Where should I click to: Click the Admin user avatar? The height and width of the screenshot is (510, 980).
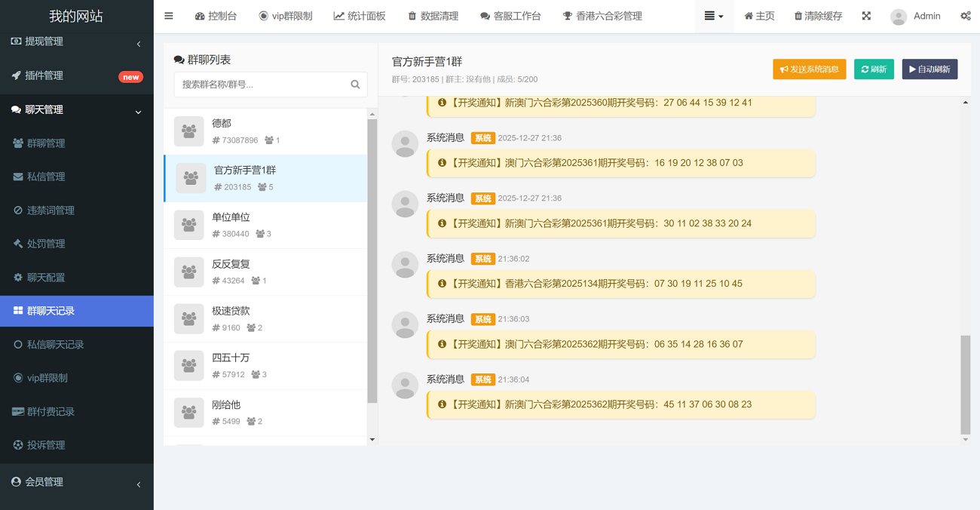[x=898, y=17]
